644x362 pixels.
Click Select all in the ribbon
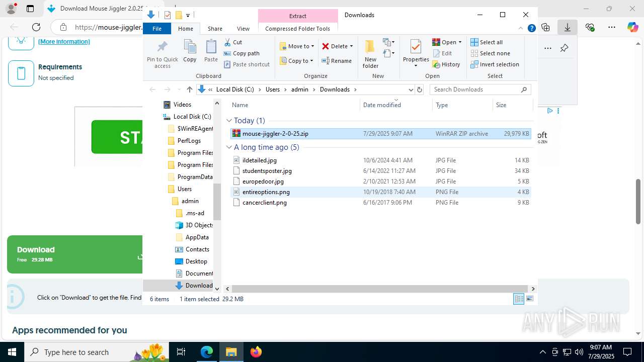pyautogui.click(x=487, y=42)
